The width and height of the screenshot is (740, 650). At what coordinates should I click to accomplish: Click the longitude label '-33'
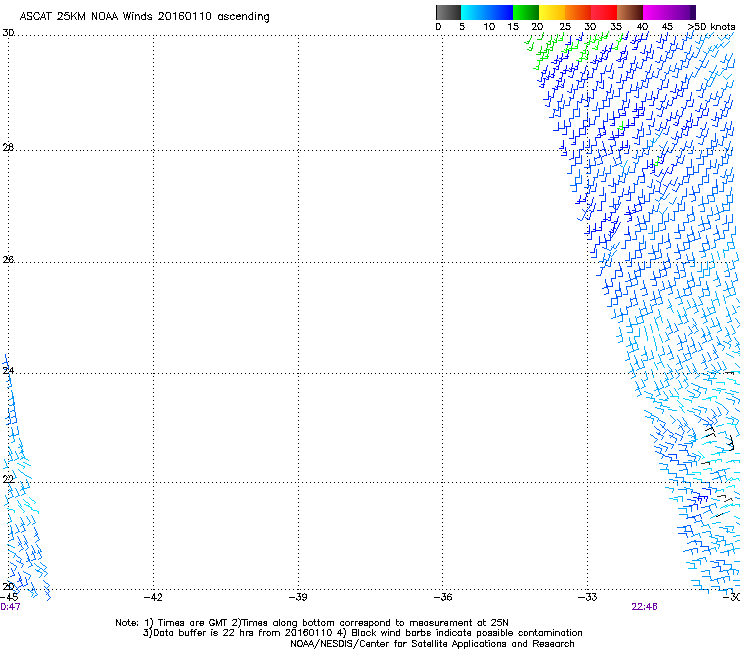(x=588, y=597)
